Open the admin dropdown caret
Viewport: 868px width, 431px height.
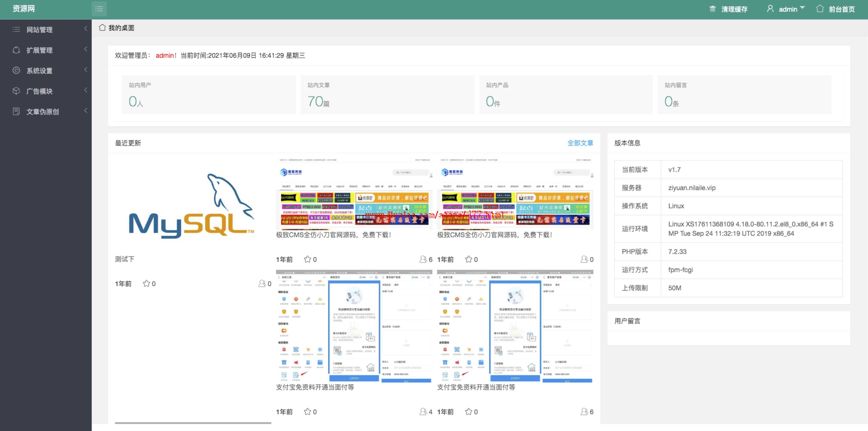pyautogui.click(x=802, y=8)
